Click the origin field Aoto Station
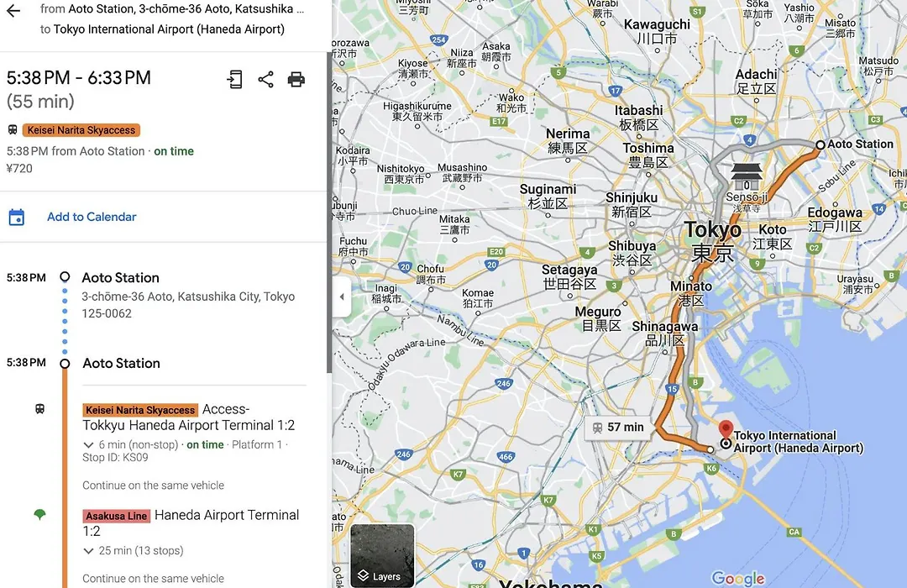Screen dimensions: 907x588 [x=172, y=9]
